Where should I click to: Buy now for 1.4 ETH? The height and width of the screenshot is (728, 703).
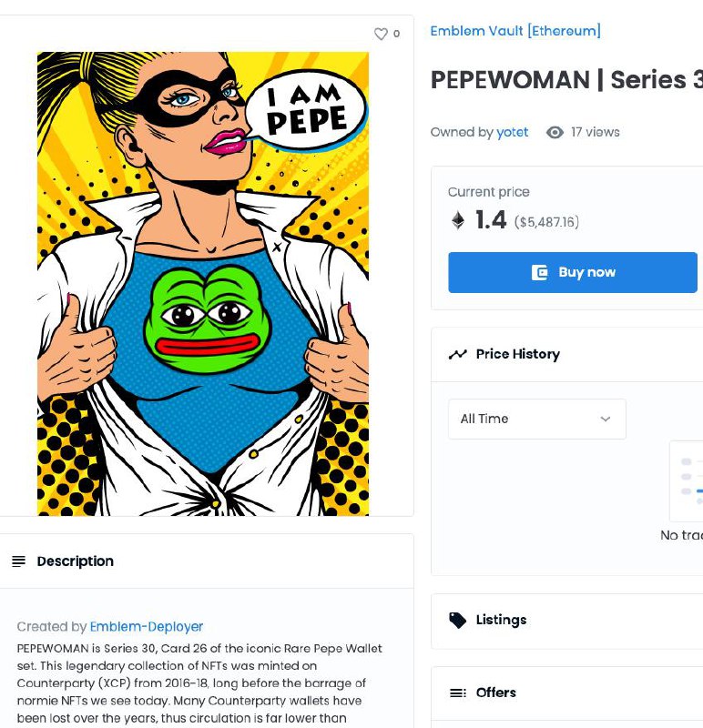573,272
